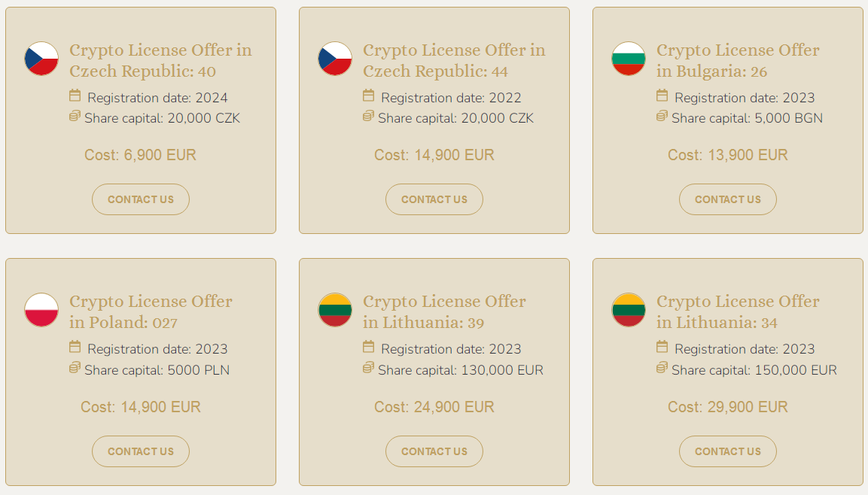Image resolution: width=868 pixels, height=495 pixels.
Task: Select the Cost: 24,900 EUR price text
Action: click(434, 407)
